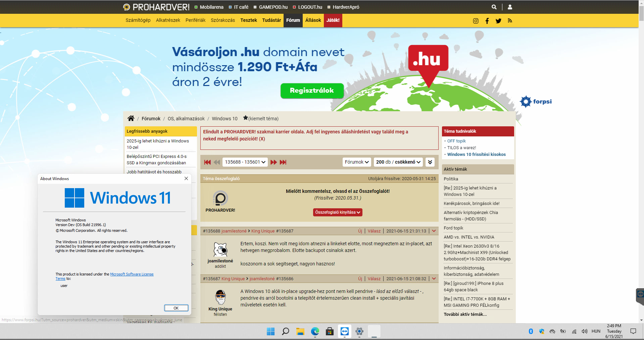This screenshot has height=340, width=644.
Task: Open Microsoft Edge from the taskbar
Action: (x=315, y=332)
